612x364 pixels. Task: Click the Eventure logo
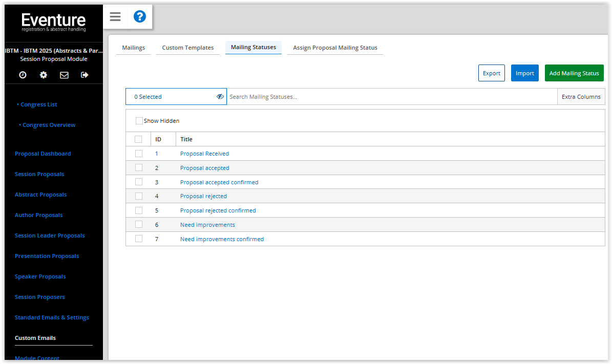[53, 20]
